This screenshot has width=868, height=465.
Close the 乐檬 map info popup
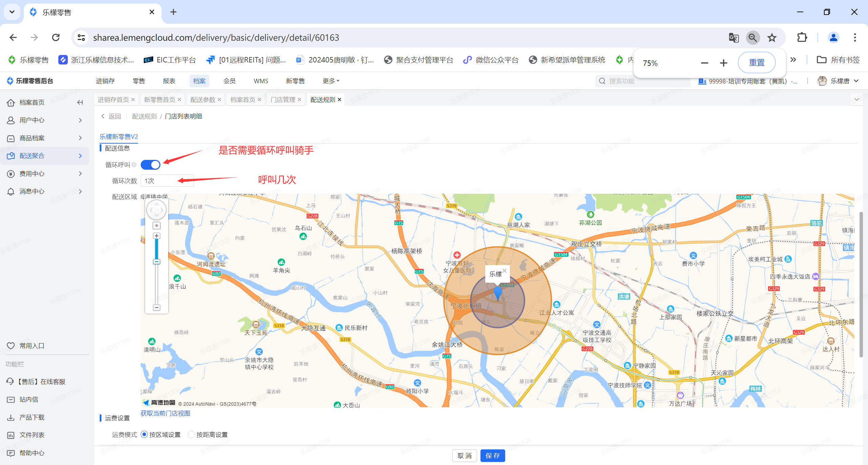505,270
